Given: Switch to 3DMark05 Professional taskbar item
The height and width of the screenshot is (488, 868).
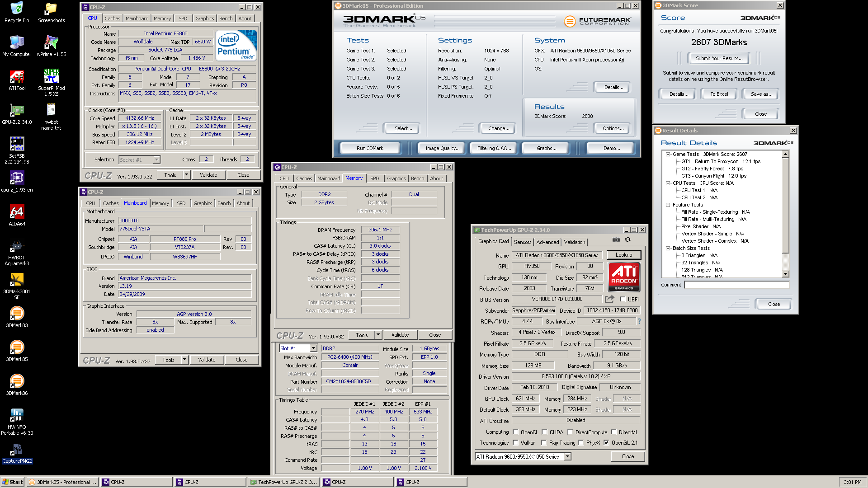Looking at the screenshot, I should pos(63,482).
